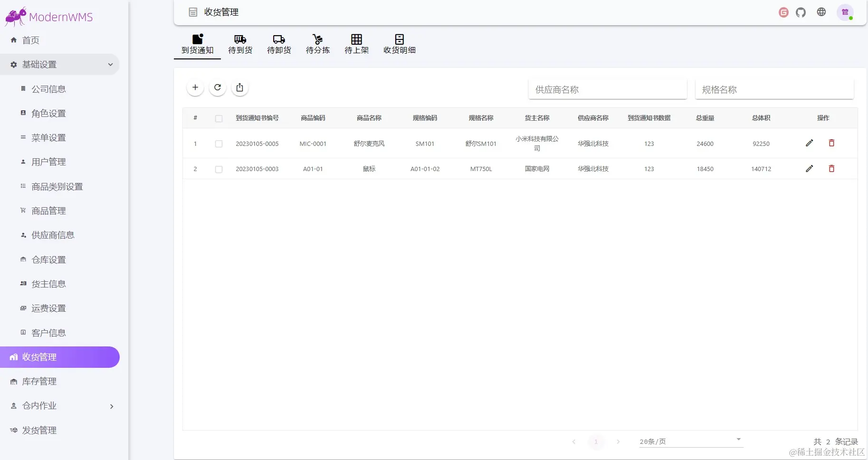Switch to the 待上架 tab
The image size is (868, 460).
(357, 45)
